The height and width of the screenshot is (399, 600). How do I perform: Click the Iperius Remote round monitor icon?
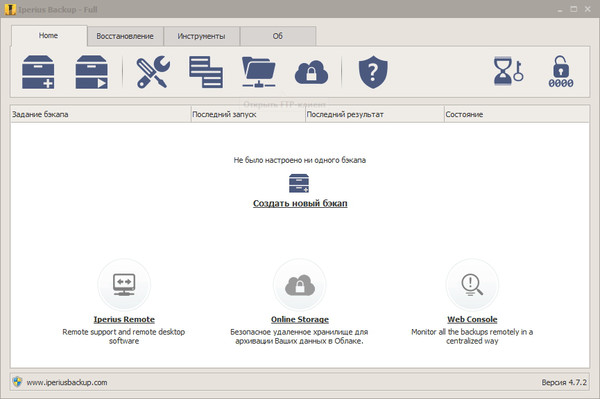pos(124,285)
